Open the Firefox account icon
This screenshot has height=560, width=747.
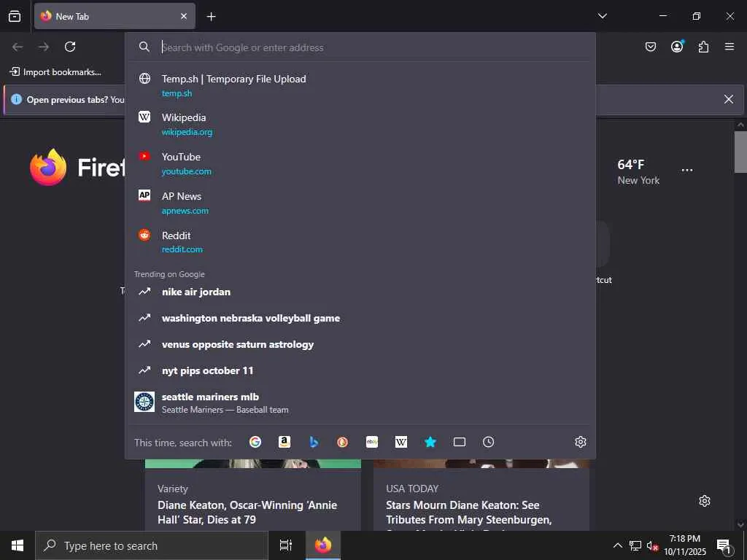[677, 46]
